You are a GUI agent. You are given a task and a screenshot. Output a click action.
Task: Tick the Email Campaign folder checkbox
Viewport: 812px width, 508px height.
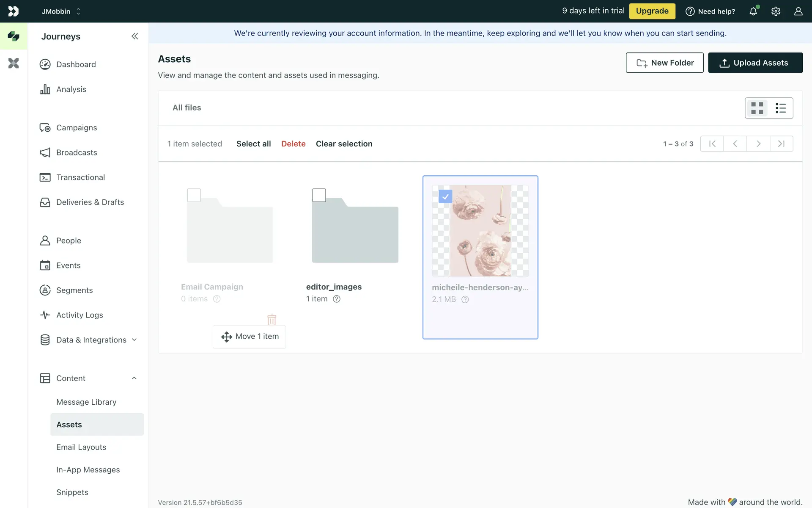(194, 195)
